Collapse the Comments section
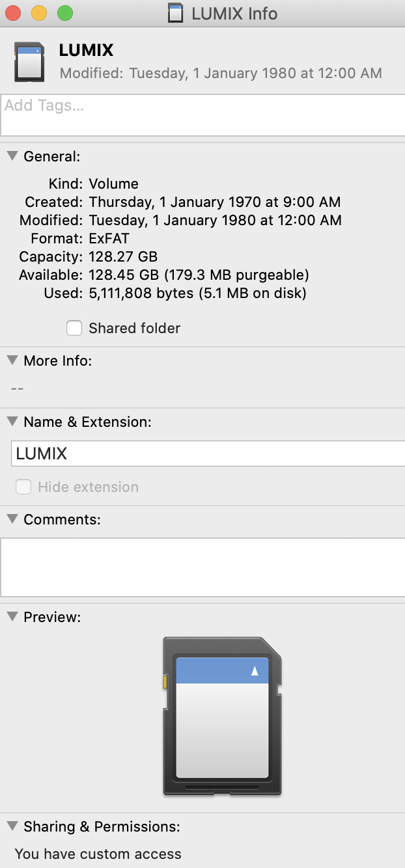Screen dimensions: 405x868 point(12,519)
